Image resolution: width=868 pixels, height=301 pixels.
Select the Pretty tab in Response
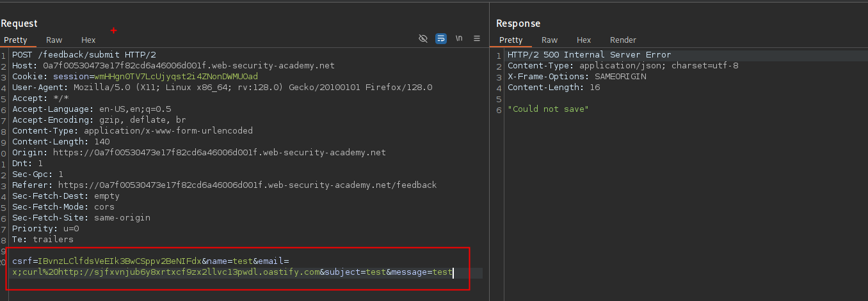511,40
